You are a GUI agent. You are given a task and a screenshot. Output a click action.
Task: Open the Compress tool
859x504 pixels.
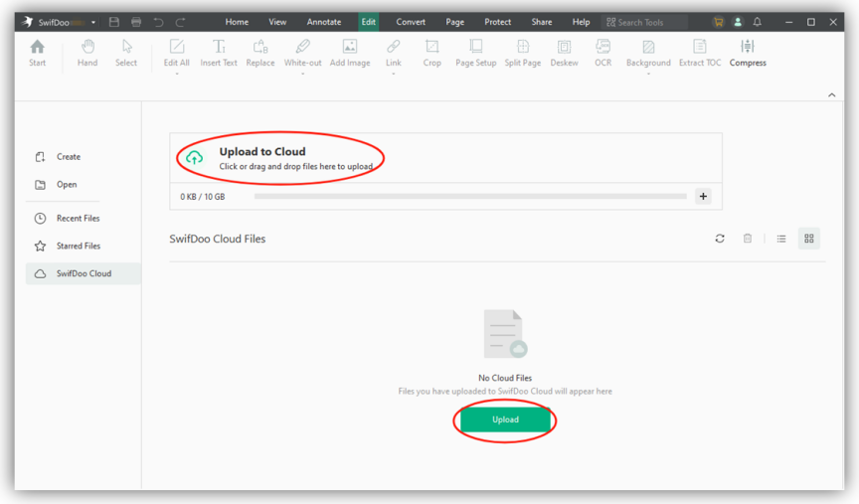click(748, 53)
